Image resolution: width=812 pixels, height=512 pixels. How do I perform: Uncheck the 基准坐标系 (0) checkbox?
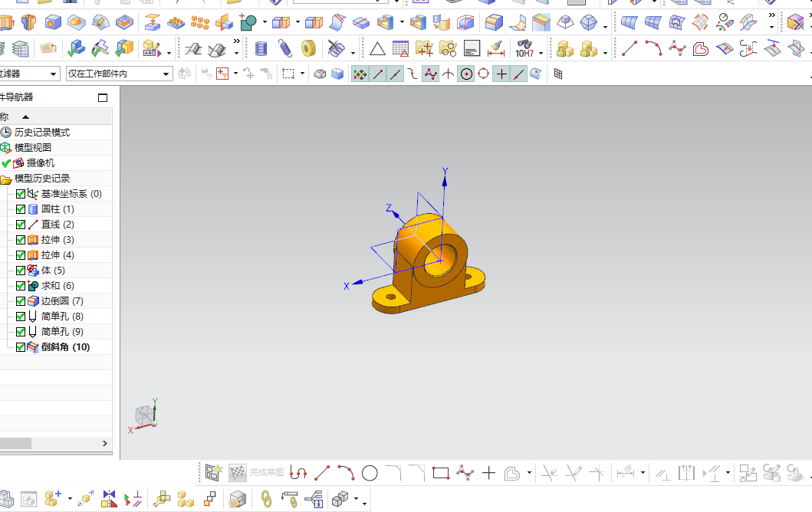click(x=21, y=194)
